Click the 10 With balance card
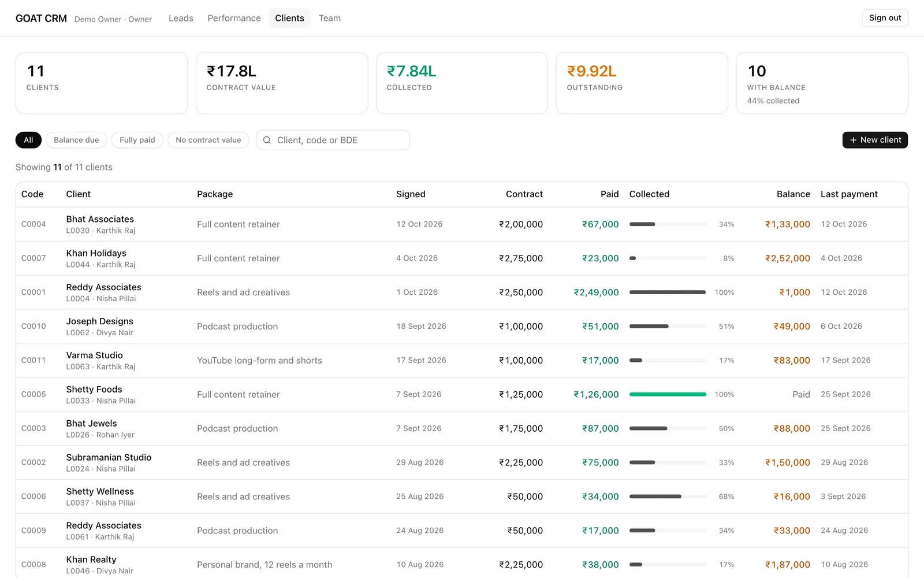The height and width of the screenshot is (578, 924). point(822,83)
